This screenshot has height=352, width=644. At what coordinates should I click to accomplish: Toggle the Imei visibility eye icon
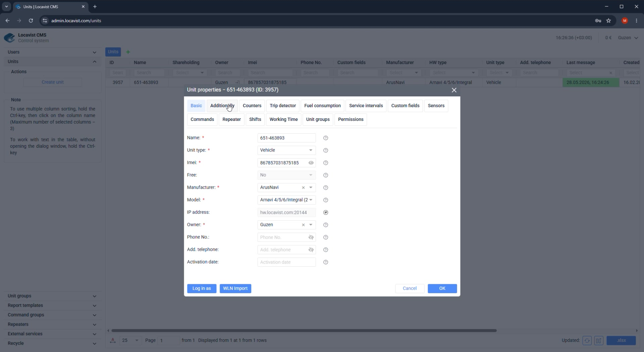coord(311,163)
